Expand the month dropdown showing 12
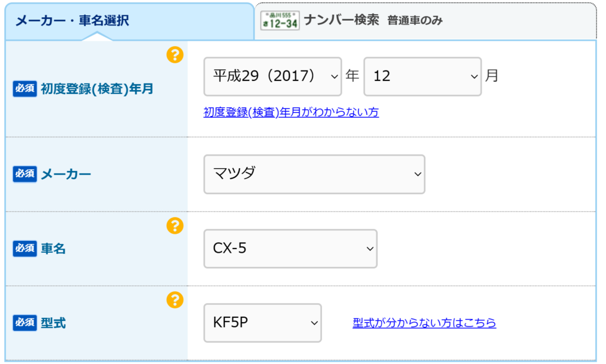606x364 pixels. [x=422, y=76]
